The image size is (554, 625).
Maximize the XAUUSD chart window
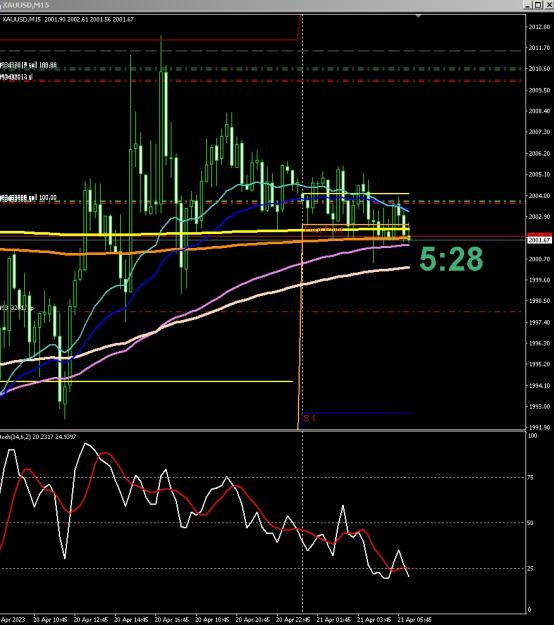538,5
